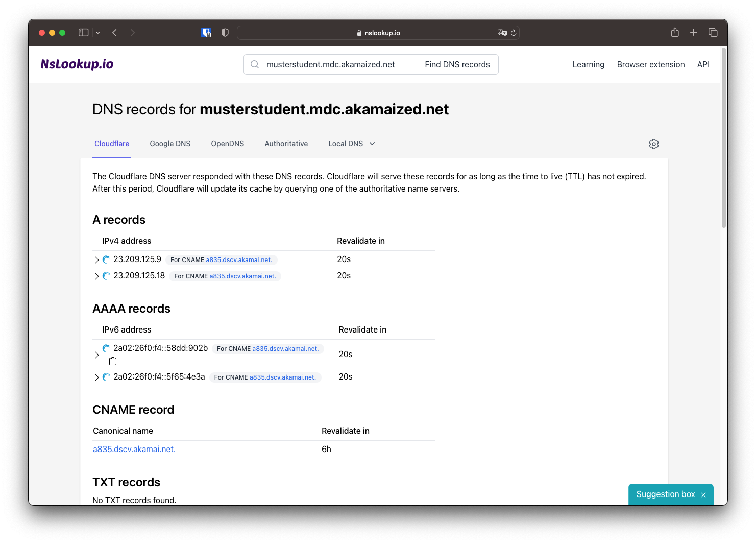Close the Suggestion box
The height and width of the screenshot is (543, 756).
(x=703, y=495)
